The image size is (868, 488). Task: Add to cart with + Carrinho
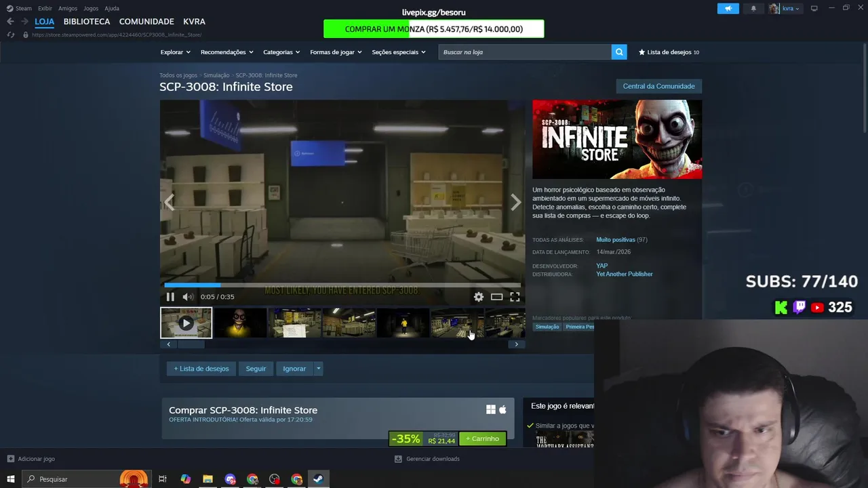click(482, 439)
